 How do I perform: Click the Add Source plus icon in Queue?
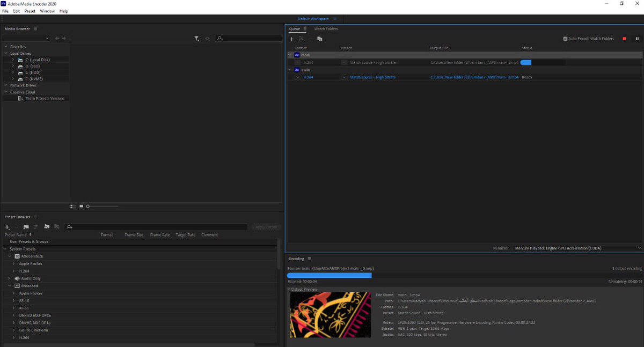coord(291,39)
